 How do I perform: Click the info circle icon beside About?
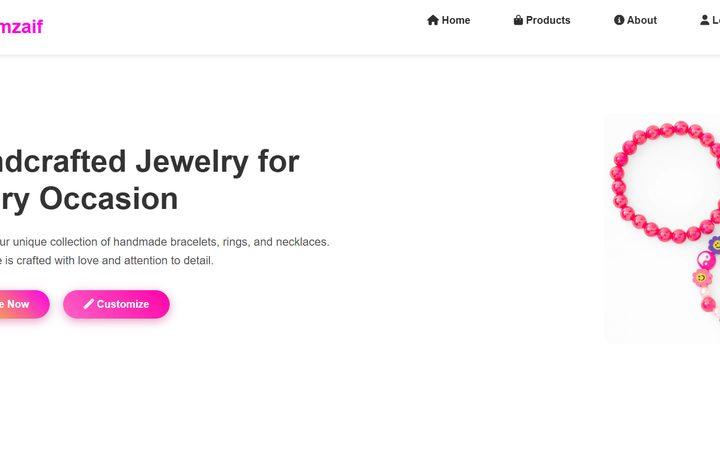[619, 20]
